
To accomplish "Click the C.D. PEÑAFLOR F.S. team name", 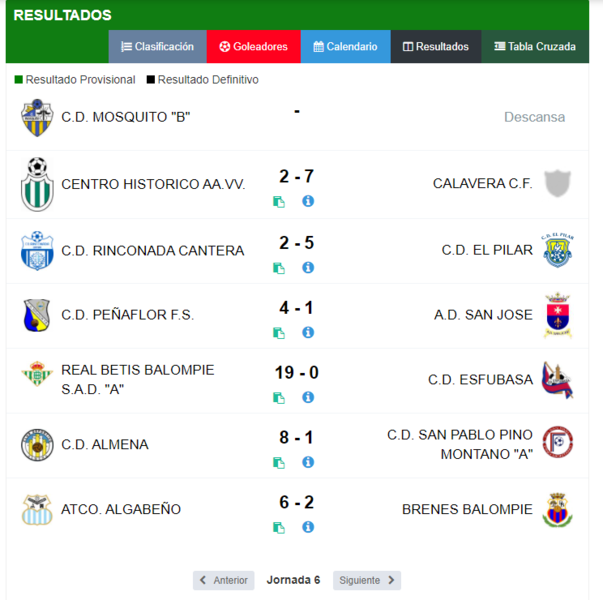I will point(128,315).
